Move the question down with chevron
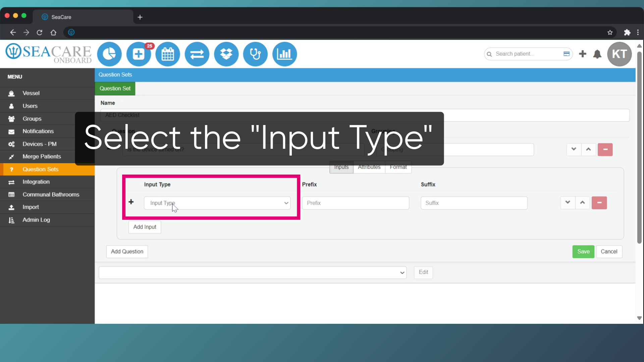The image size is (644, 362). (x=574, y=149)
